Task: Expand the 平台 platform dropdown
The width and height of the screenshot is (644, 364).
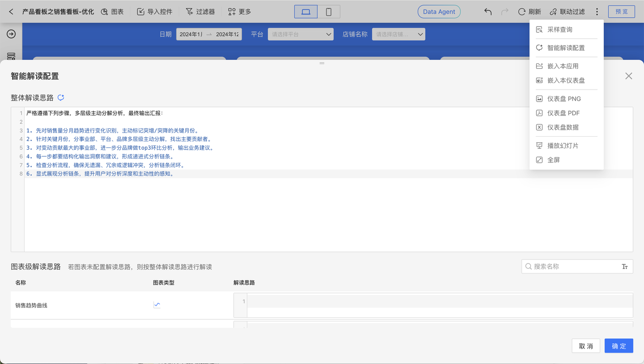Action: 300,34
